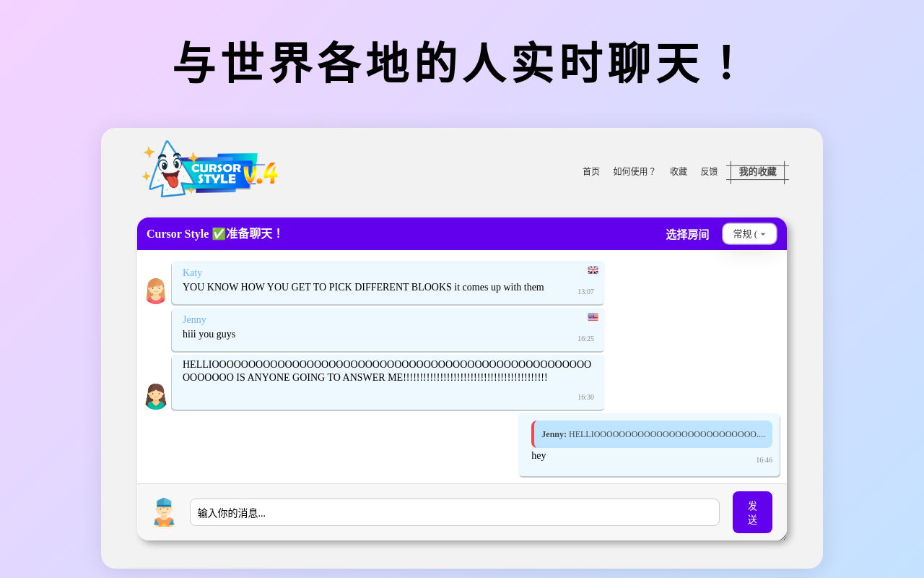
Task: Open the 反馈 feedback link
Action: click(x=708, y=171)
